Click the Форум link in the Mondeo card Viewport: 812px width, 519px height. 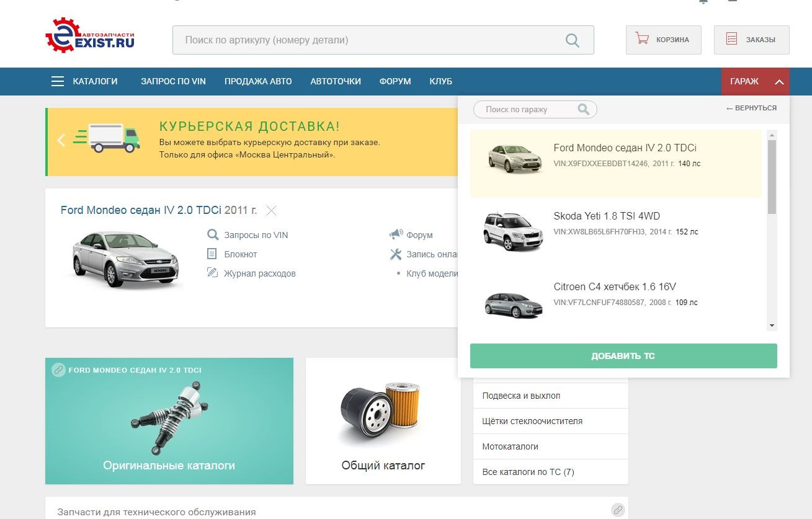(419, 235)
